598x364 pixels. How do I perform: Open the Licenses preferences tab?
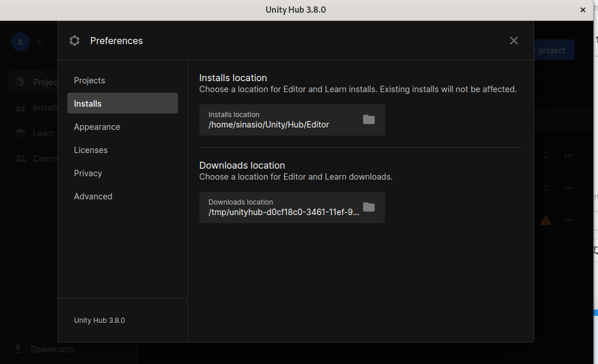tap(90, 150)
